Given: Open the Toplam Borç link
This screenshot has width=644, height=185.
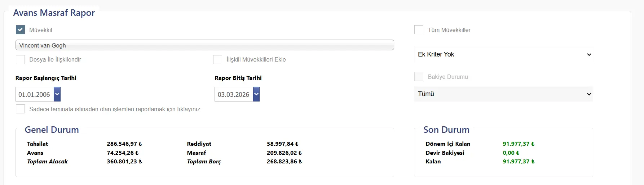Looking at the screenshot, I should 204,162.
